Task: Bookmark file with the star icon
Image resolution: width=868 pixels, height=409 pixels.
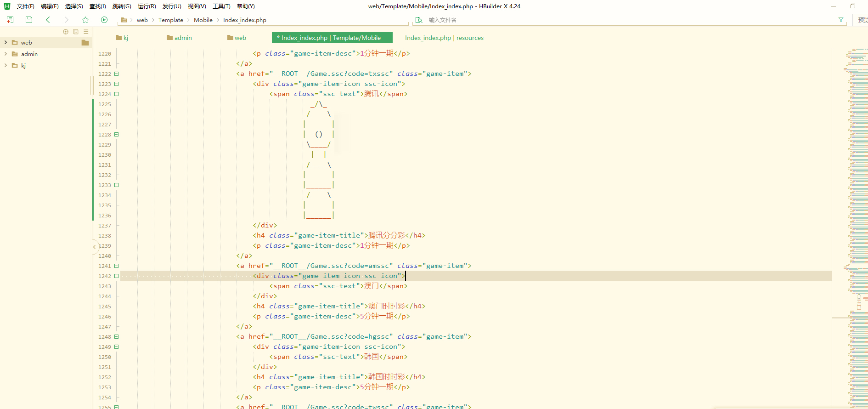Action: click(85, 20)
